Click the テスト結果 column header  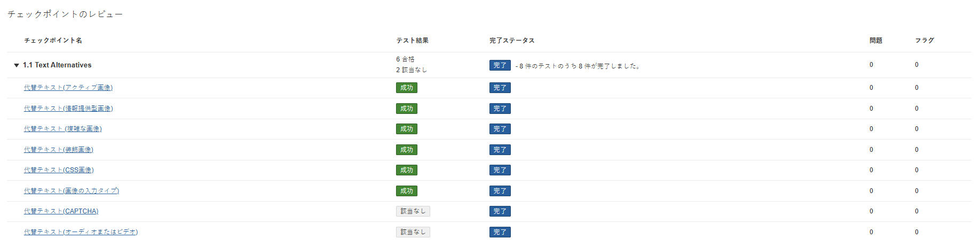(412, 41)
